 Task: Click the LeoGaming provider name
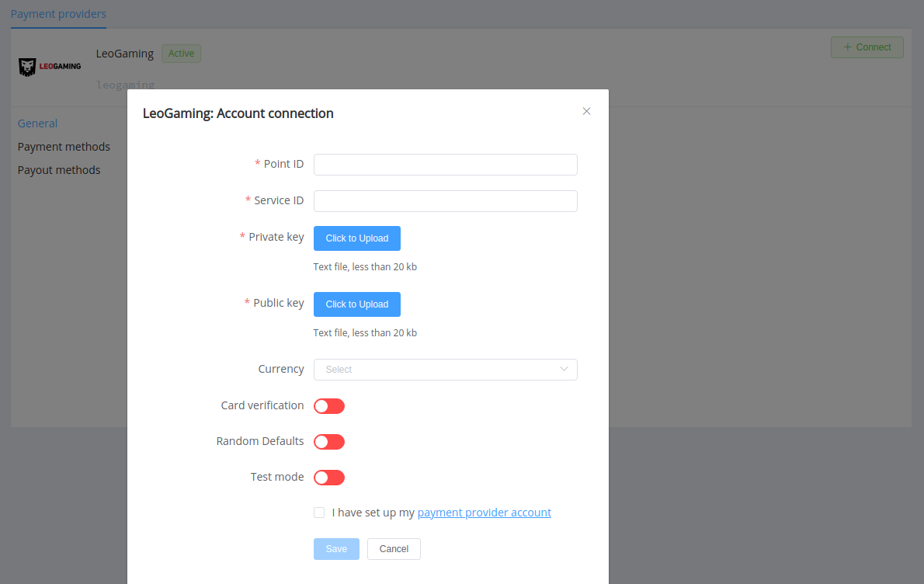125,54
